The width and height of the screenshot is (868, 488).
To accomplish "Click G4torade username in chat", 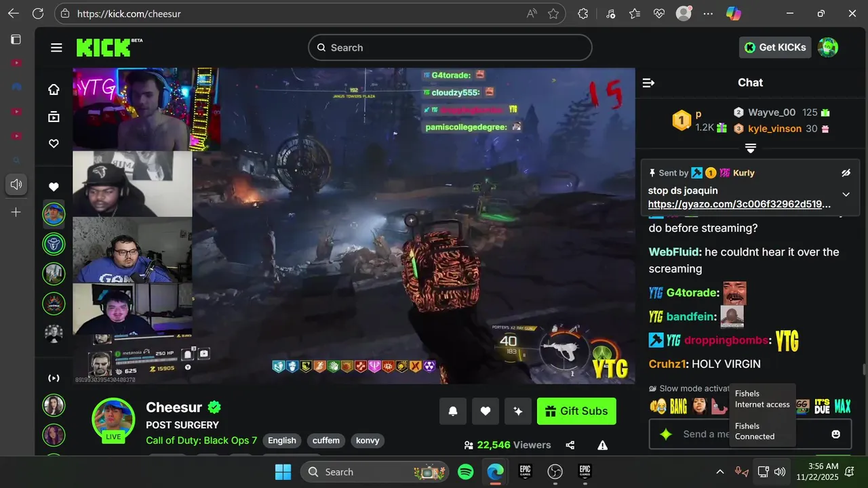I will pyautogui.click(x=691, y=293).
